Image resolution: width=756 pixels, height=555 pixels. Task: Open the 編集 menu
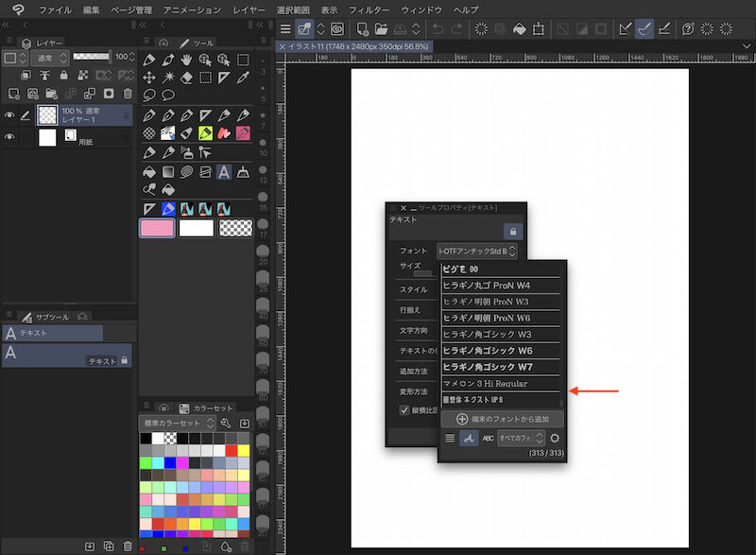[x=91, y=9]
